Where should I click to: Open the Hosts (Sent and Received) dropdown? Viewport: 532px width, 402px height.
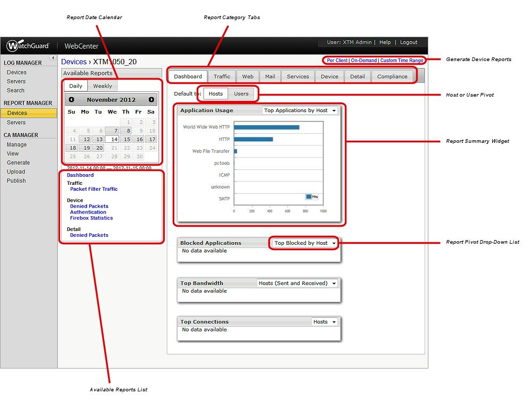tap(298, 283)
